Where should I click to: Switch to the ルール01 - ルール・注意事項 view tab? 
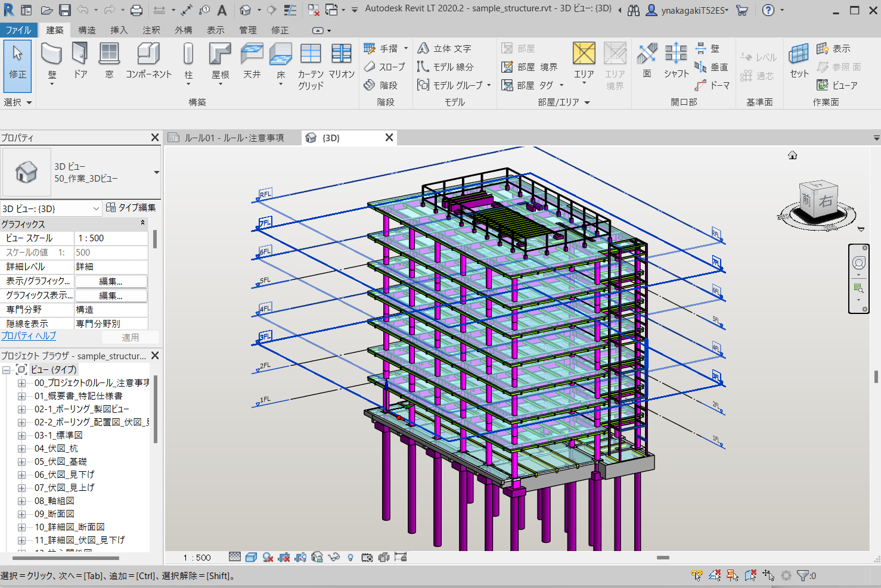[x=233, y=138]
